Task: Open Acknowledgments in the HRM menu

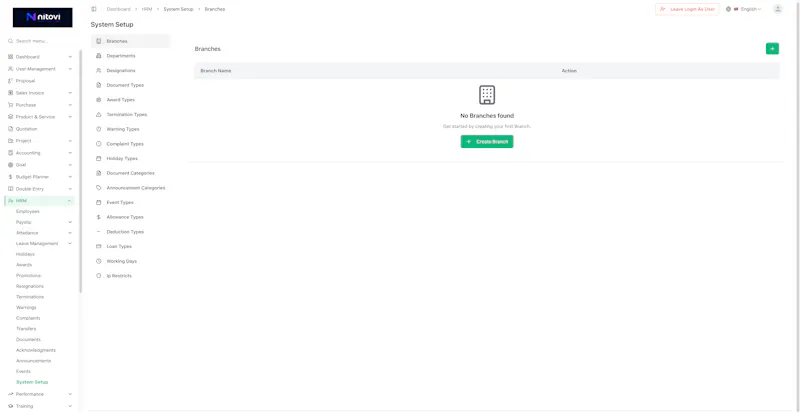Action: [36, 350]
